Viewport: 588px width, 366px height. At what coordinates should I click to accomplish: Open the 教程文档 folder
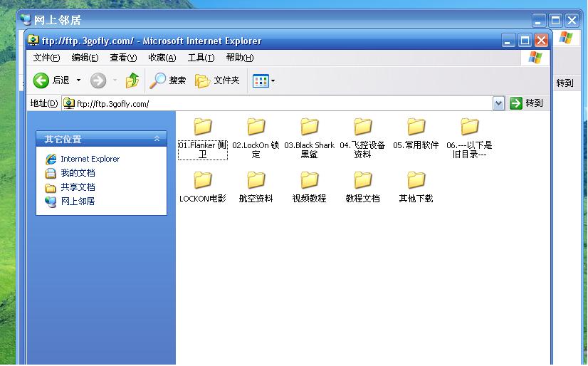coord(362,187)
